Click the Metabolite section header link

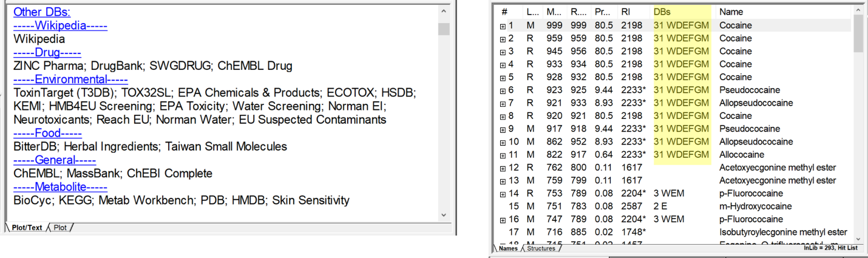(x=60, y=186)
